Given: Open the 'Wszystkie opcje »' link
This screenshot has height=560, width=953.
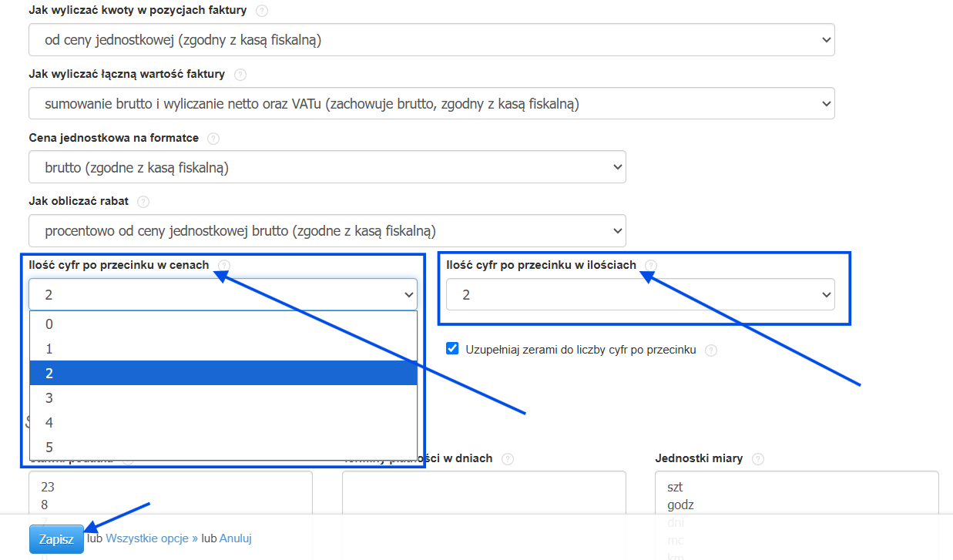Looking at the screenshot, I should (x=152, y=538).
